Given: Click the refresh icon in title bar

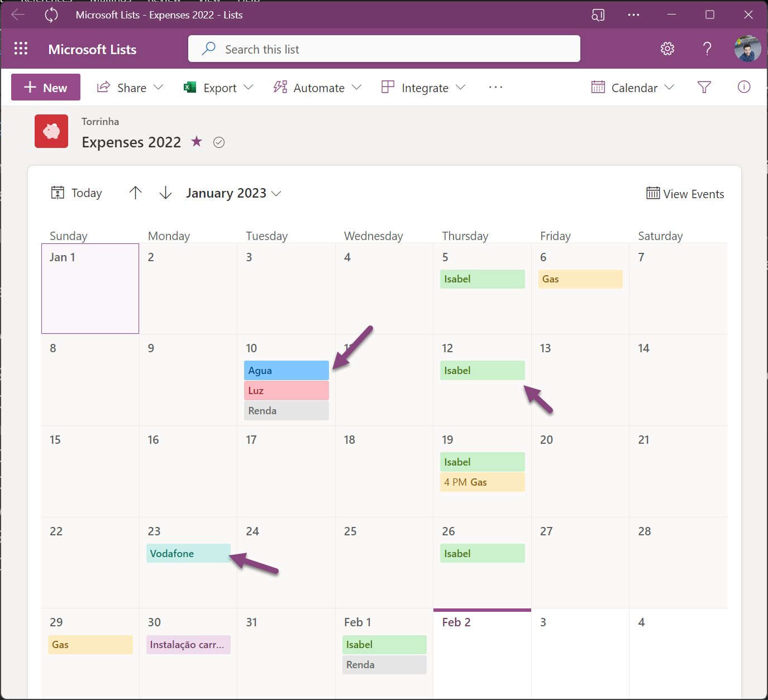Looking at the screenshot, I should (51, 15).
